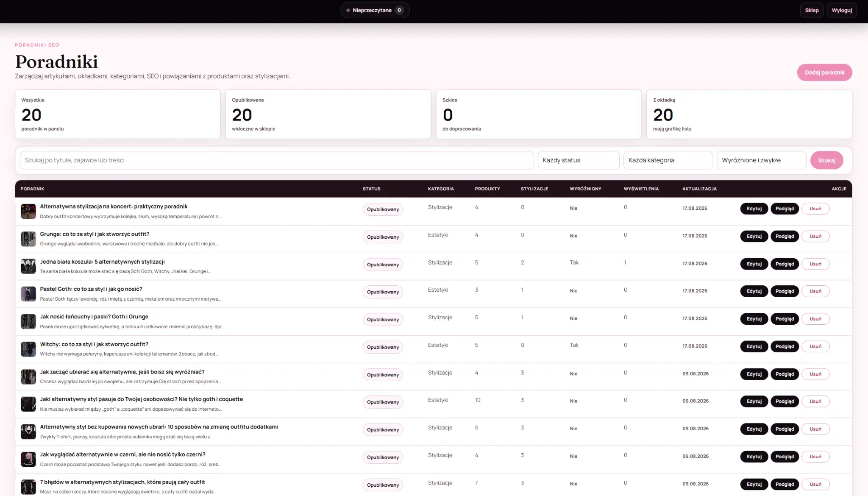
Task: Edit the Jak zacząć ubierać się alternatywnie guide
Action: click(754, 374)
